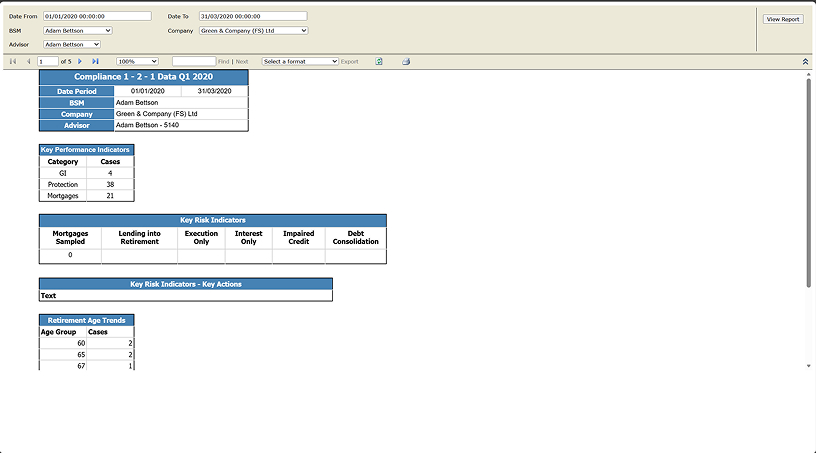Image resolution: width=816 pixels, height=453 pixels.
Task: Go to next report page
Action: tap(80, 61)
